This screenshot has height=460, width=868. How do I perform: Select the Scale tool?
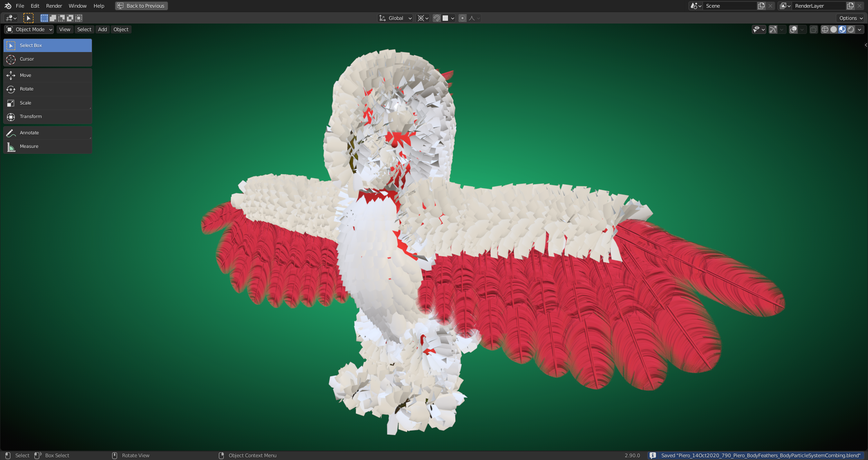pos(47,103)
